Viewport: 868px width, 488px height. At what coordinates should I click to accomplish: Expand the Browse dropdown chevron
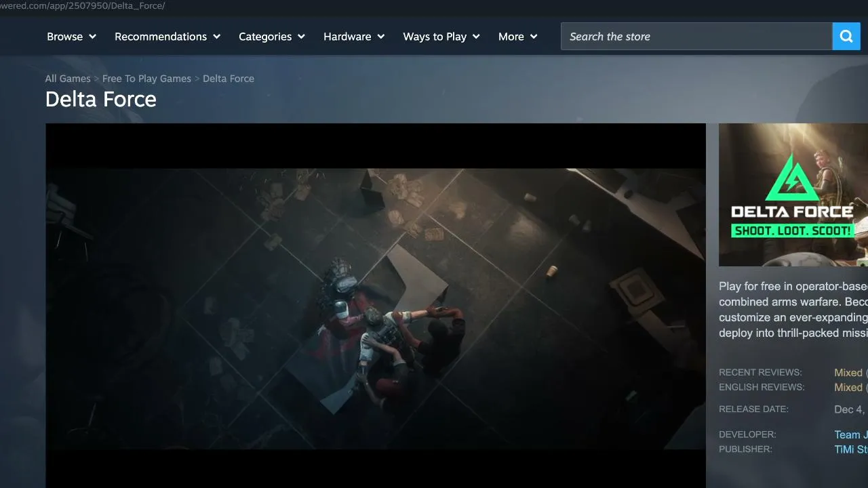92,37
